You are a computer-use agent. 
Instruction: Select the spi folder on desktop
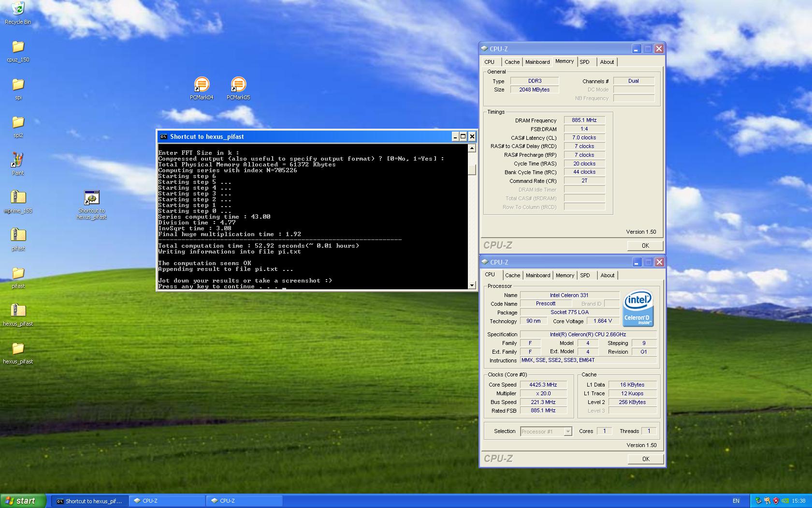pos(18,89)
